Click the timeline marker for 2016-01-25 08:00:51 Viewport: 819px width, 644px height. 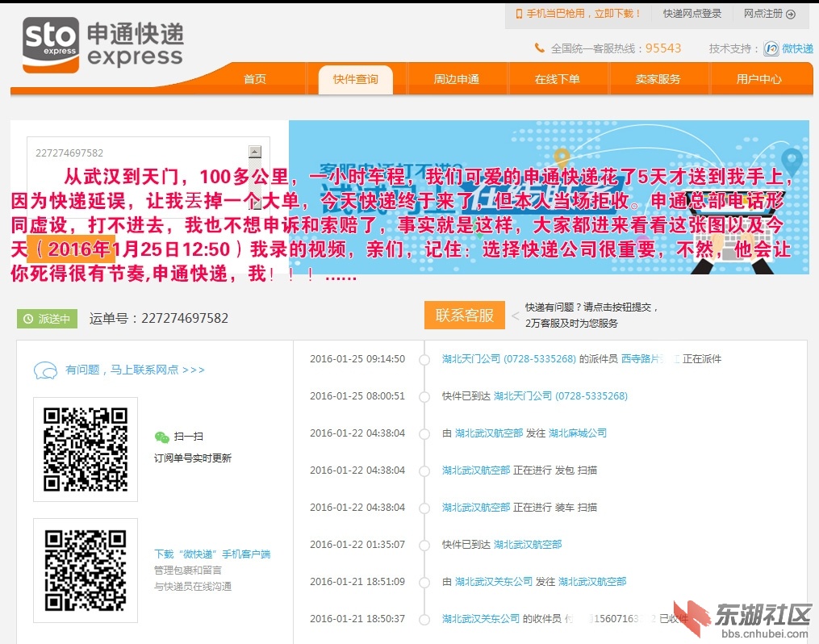point(424,396)
